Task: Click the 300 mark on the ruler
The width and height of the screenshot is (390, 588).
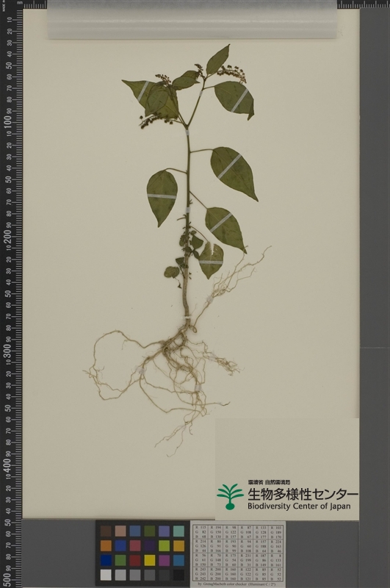Action: pyautogui.click(x=7, y=351)
